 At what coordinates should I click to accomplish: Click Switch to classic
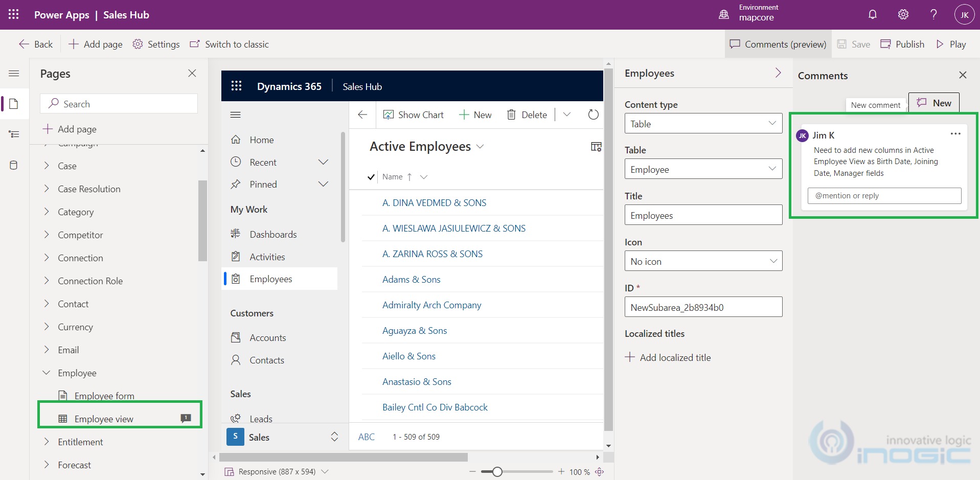pyautogui.click(x=229, y=44)
